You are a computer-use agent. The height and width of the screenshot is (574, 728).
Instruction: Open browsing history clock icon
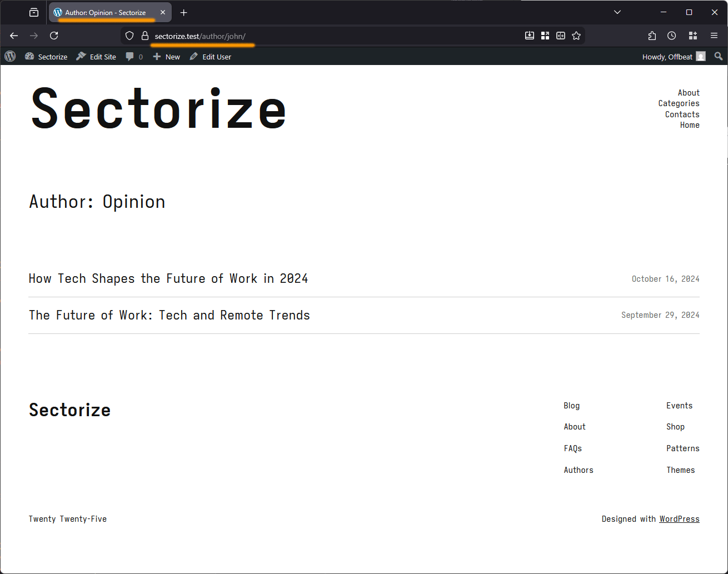[671, 35]
